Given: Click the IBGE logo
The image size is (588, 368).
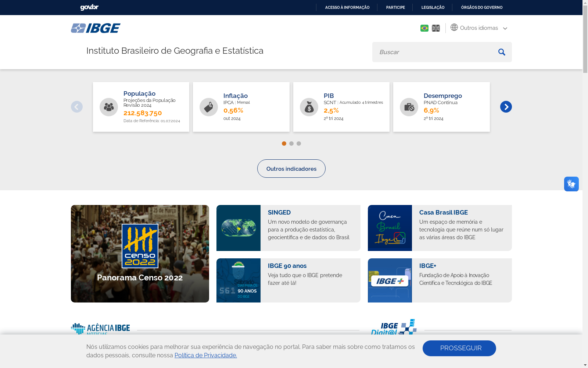Looking at the screenshot, I should [96, 28].
